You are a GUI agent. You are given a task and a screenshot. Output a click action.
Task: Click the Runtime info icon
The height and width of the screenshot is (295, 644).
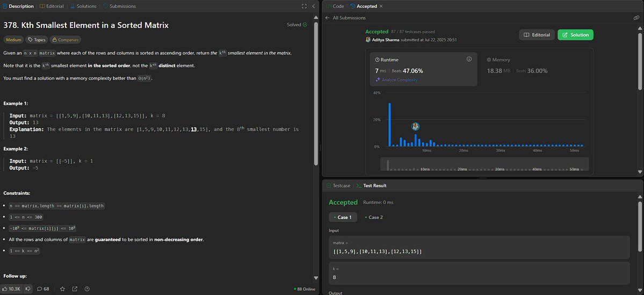click(x=469, y=60)
